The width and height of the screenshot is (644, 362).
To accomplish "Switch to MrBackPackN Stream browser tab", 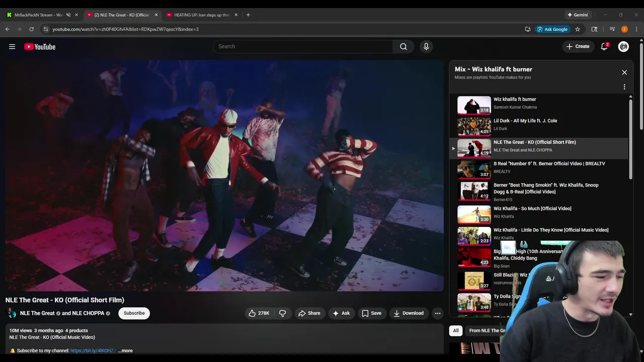I will [38, 15].
